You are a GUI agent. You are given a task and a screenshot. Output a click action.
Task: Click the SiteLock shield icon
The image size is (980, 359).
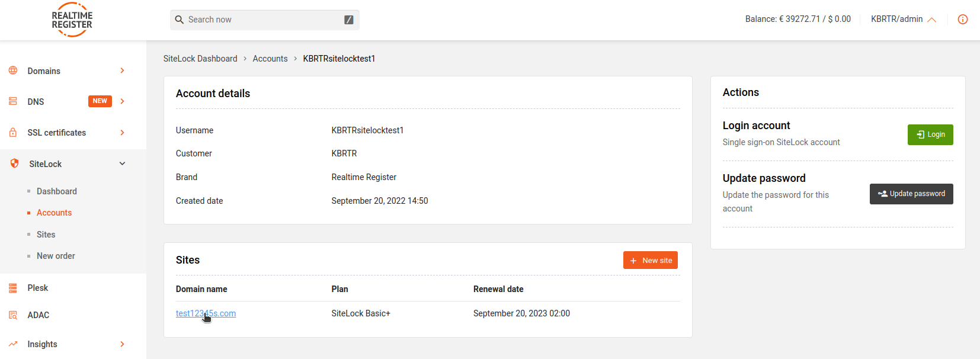(x=15, y=164)
